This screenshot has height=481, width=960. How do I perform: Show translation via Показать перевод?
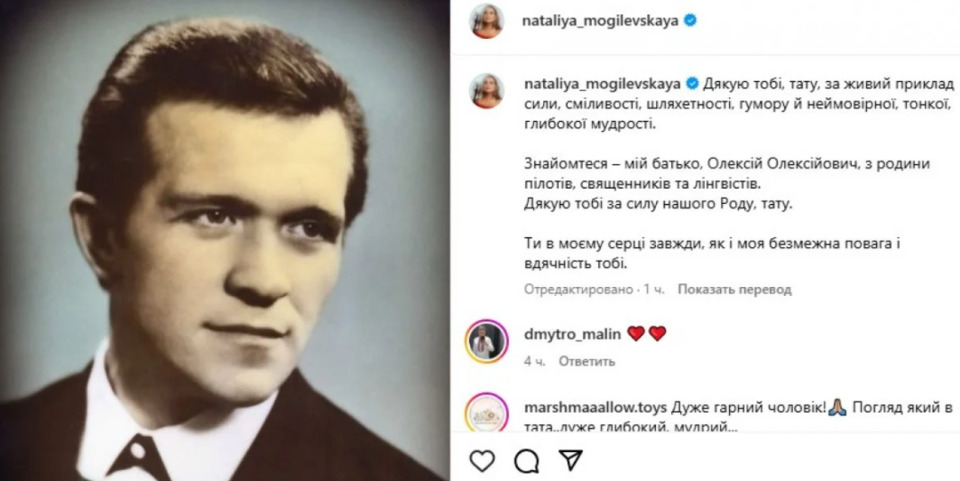(735, 289)
